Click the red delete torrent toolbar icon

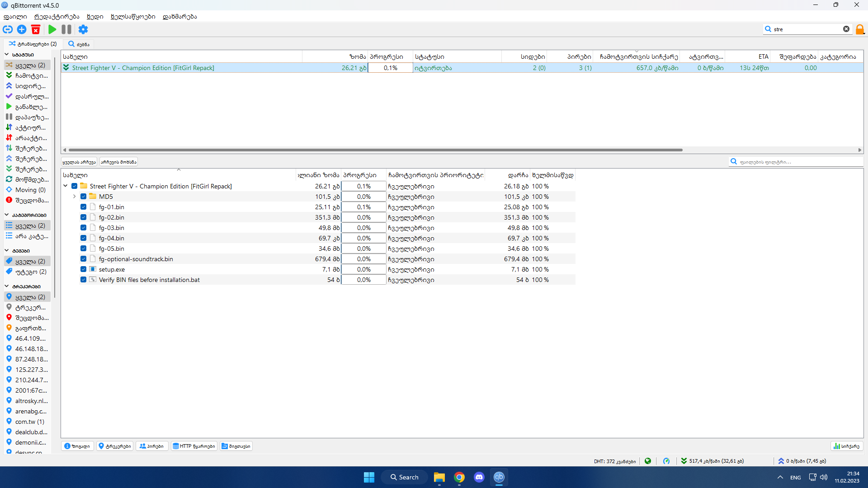(36, 29)
